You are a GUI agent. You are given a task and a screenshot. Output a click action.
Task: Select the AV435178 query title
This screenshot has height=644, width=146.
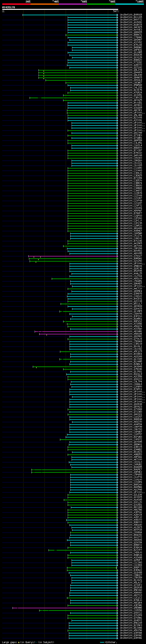8,7
